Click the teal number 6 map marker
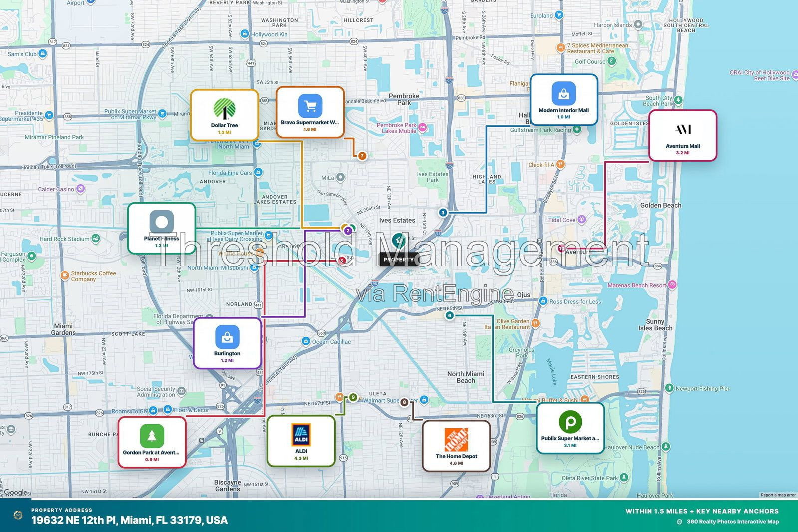Image resolution: width=798 pixels, height=532 pixels. [450, 315]
